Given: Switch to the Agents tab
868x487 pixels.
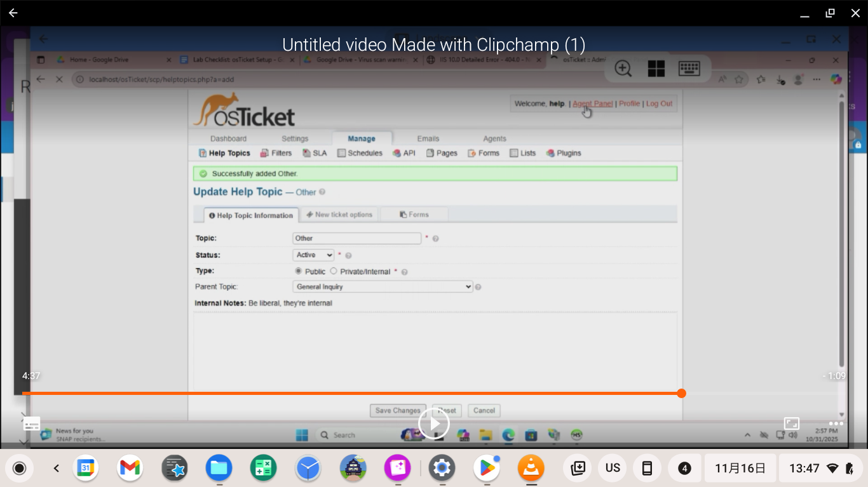Looking at the screenshot, I should pyautogui.click(x=494, y=138).
